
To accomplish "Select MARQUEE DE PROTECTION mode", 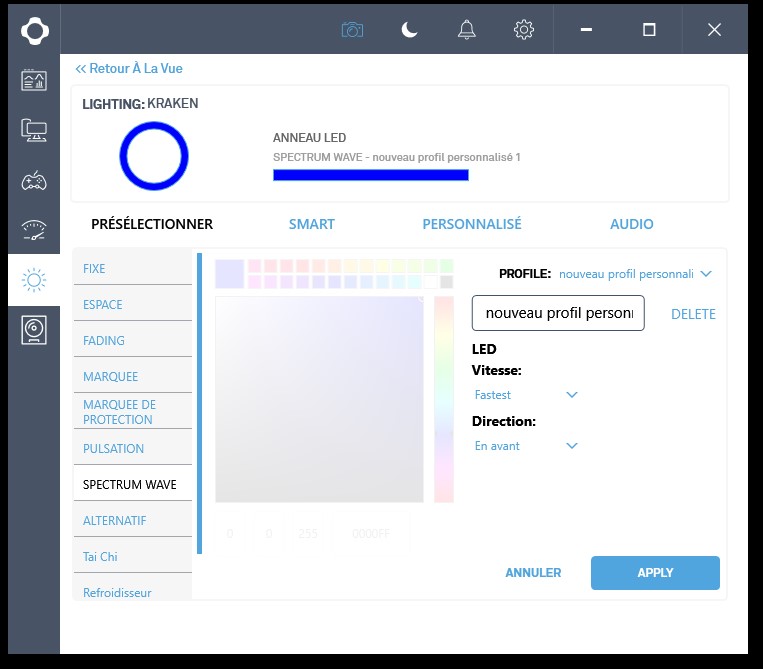I will pos(133,412).
